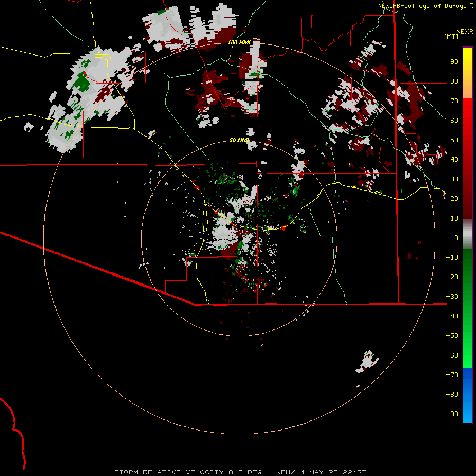
Task: Click the 0 value on velocity scale
Action: click(x=456, y=237)
